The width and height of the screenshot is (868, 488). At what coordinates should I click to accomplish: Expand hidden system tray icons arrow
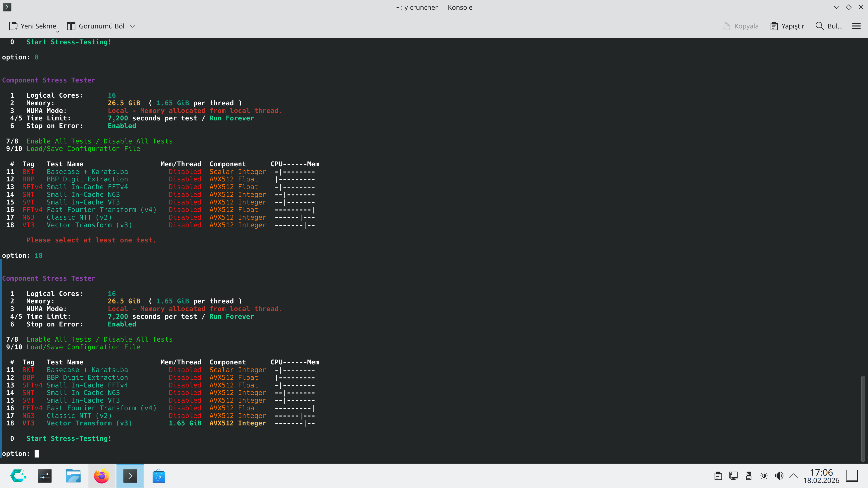[x=794, y=476]
